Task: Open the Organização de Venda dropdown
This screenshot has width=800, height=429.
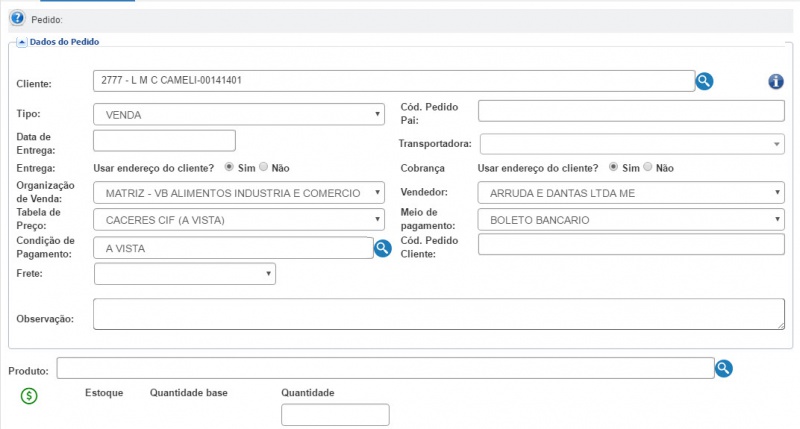Action: [x=239, y=193]
